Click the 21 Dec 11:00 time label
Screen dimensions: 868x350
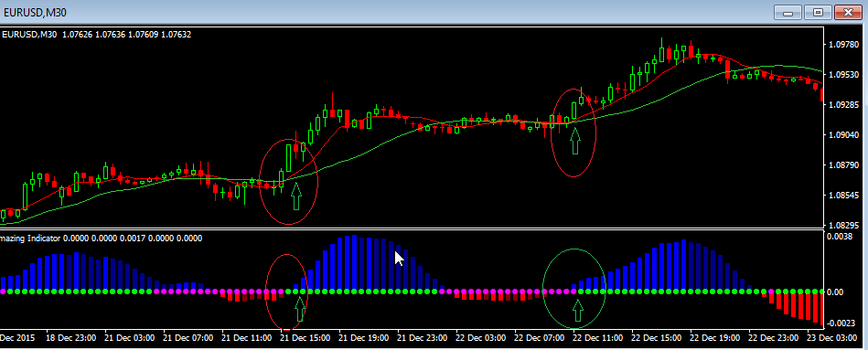coord(247,337)
